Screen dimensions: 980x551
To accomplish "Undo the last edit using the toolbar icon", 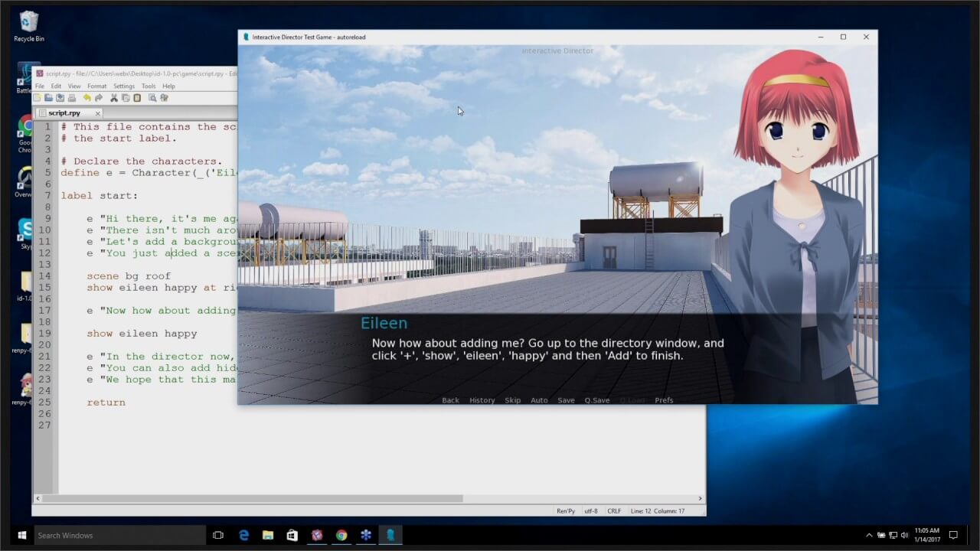I will [x=88, y=98].
